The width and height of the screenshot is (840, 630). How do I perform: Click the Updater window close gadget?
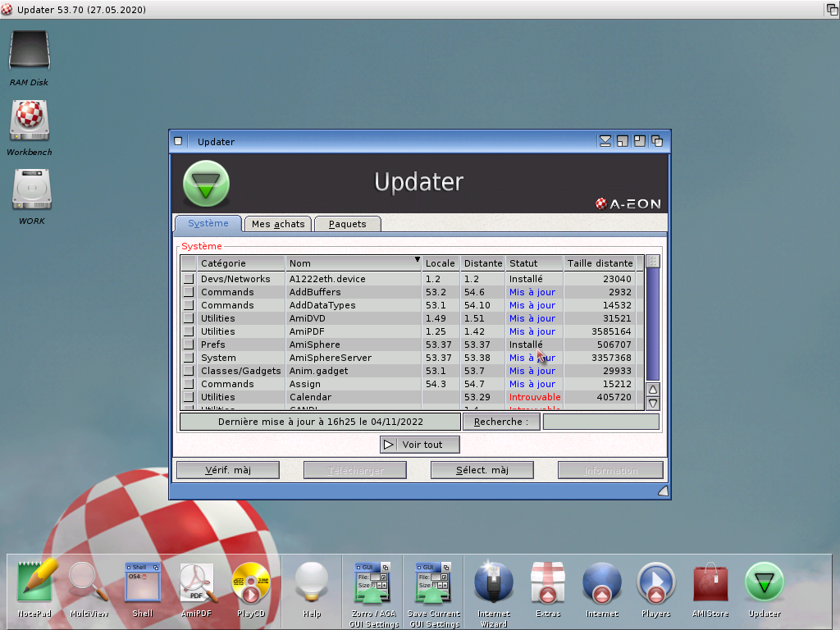(x=178, y=141)
